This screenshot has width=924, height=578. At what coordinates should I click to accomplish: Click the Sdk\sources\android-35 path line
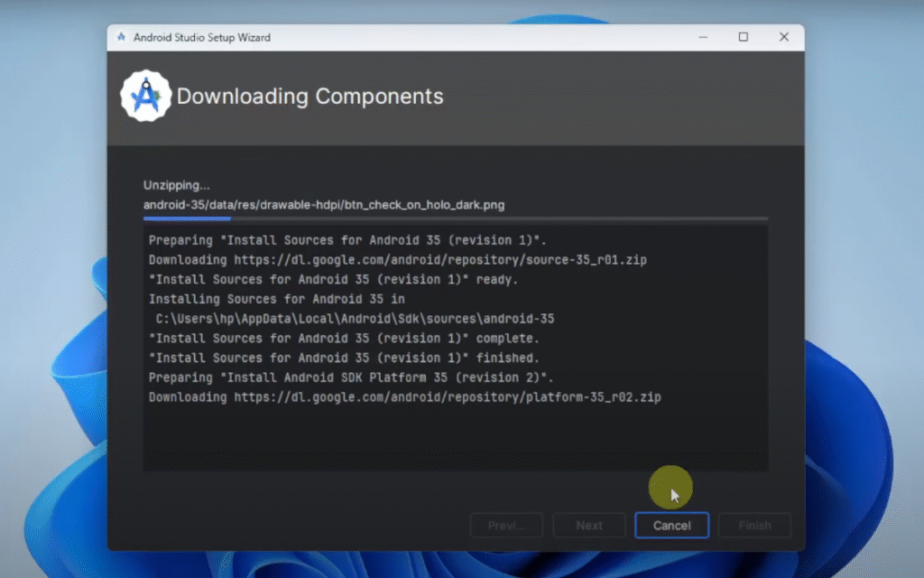355,319
